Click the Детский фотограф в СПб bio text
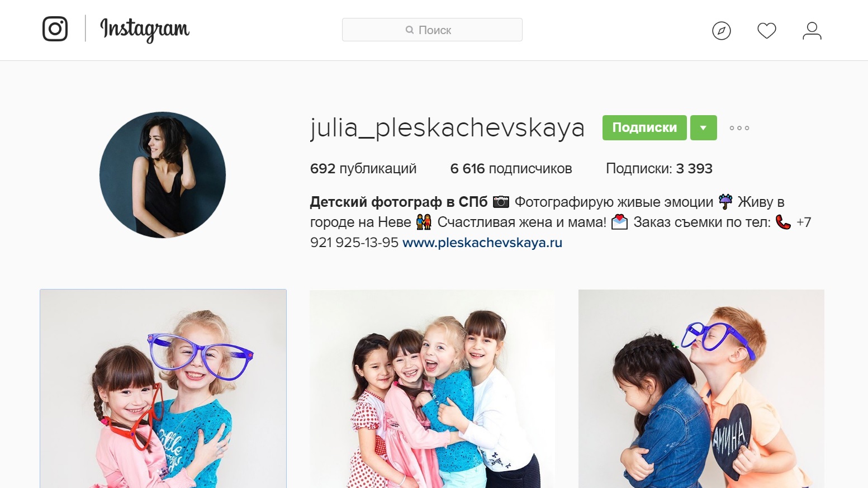The image size is (868, 488). (399, 202)
